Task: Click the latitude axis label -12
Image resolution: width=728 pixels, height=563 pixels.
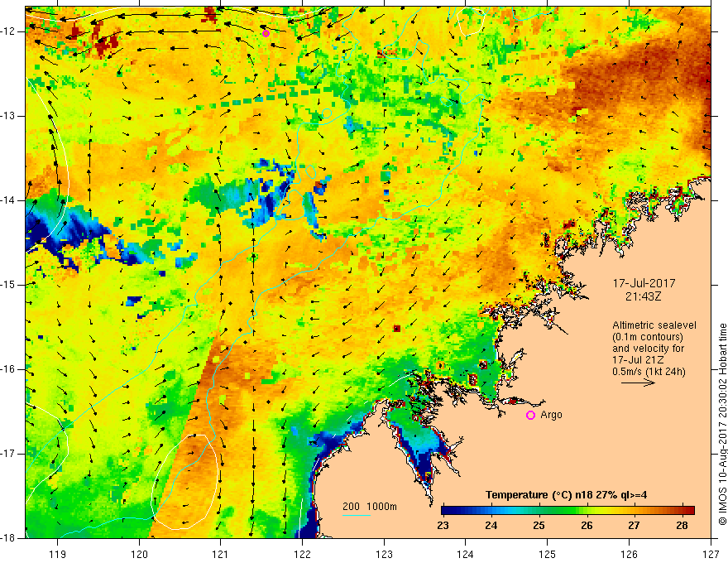Action: click(8, 31)
